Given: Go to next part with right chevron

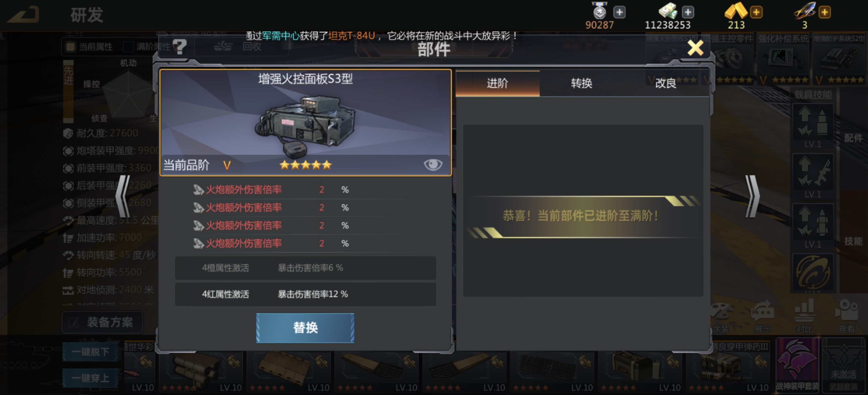Looking at the screenshot, I should [x=752, y=196].
